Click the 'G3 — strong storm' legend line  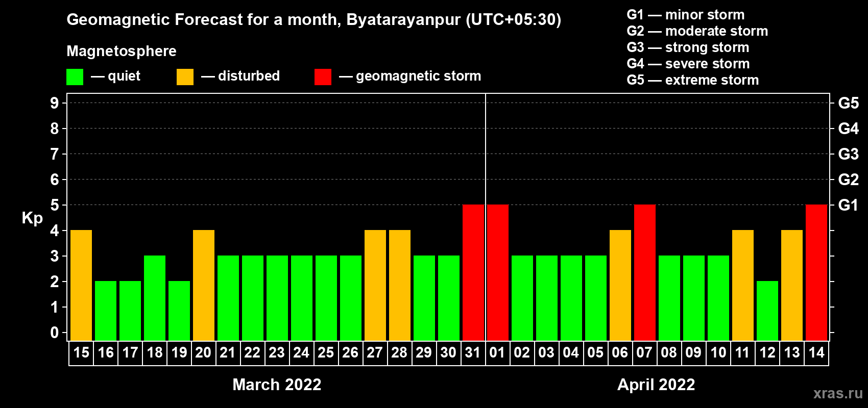pos(688,47)
